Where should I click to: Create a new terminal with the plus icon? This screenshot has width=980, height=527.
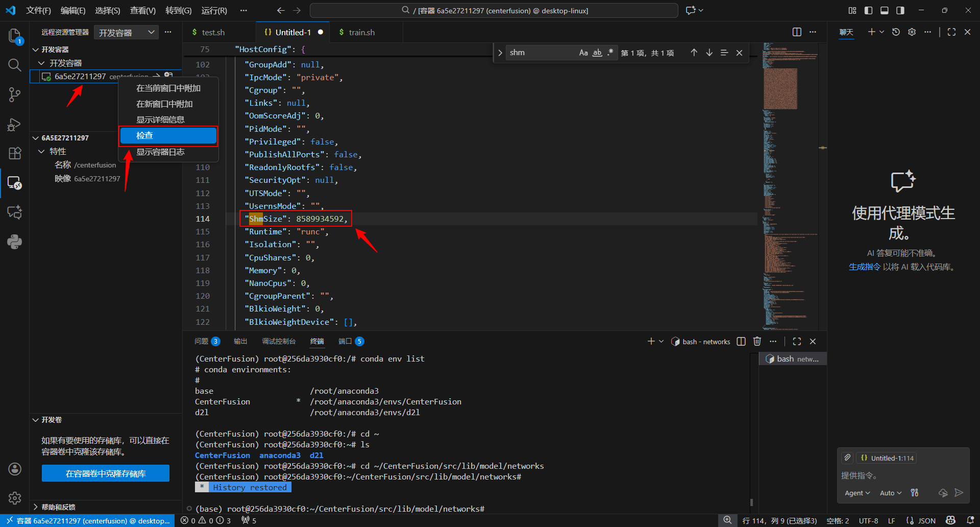651,341
